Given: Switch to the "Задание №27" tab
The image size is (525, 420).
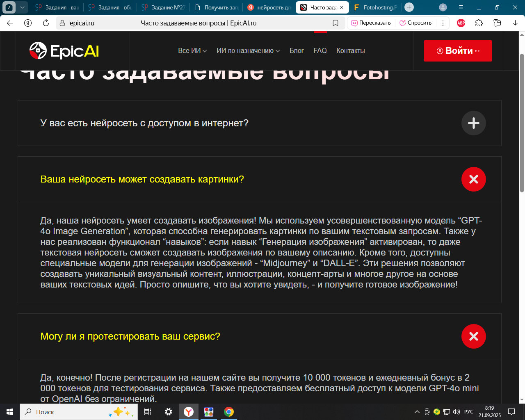Looking at the screenshot, I should coord(164,7).
